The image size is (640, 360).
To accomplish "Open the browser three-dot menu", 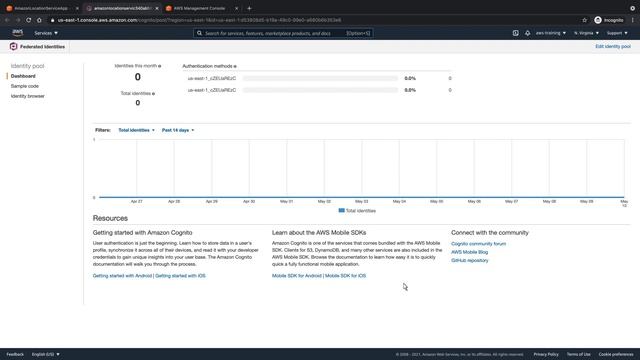I will [633, 20].
